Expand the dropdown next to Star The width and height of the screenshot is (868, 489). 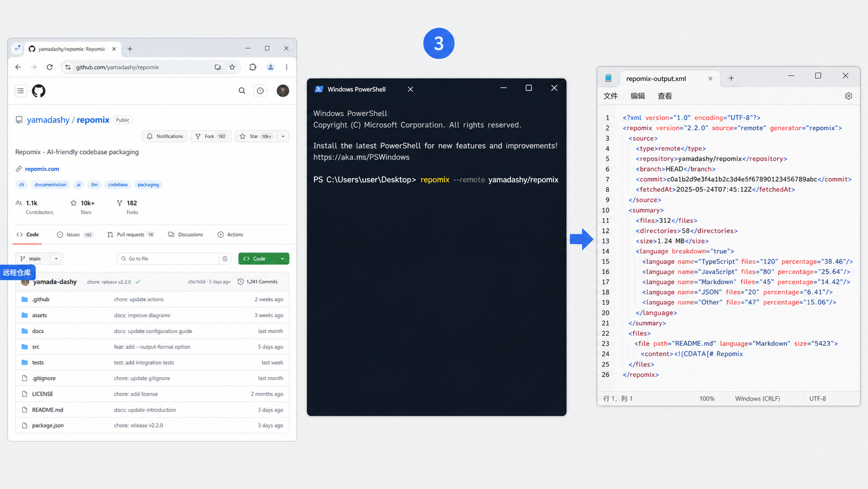[x=283, y=136]
